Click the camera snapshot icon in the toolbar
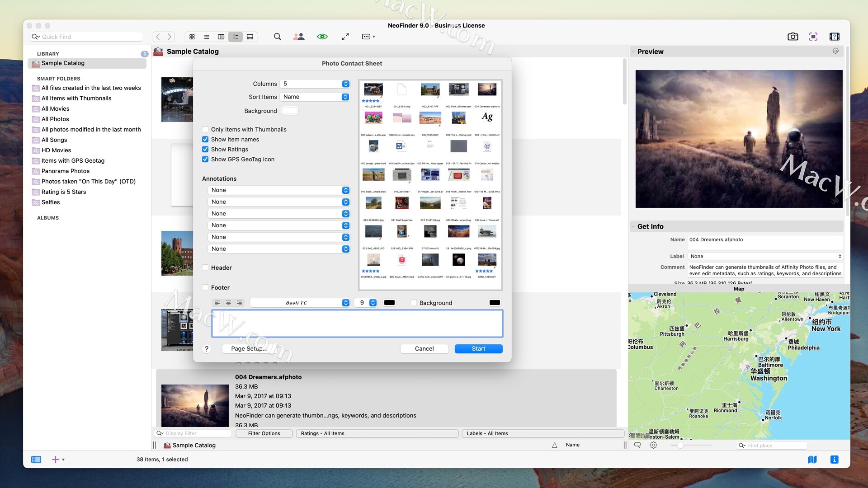 click(x=793, y=37)
